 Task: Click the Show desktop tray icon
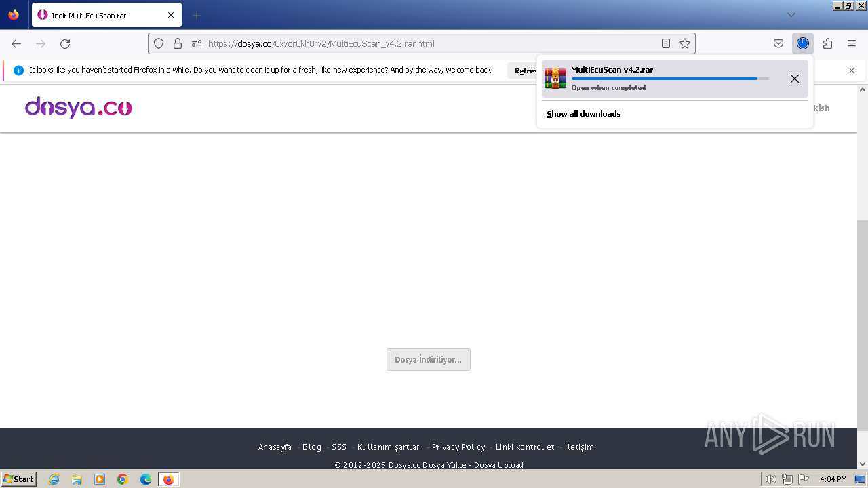[x=860, y=479]
